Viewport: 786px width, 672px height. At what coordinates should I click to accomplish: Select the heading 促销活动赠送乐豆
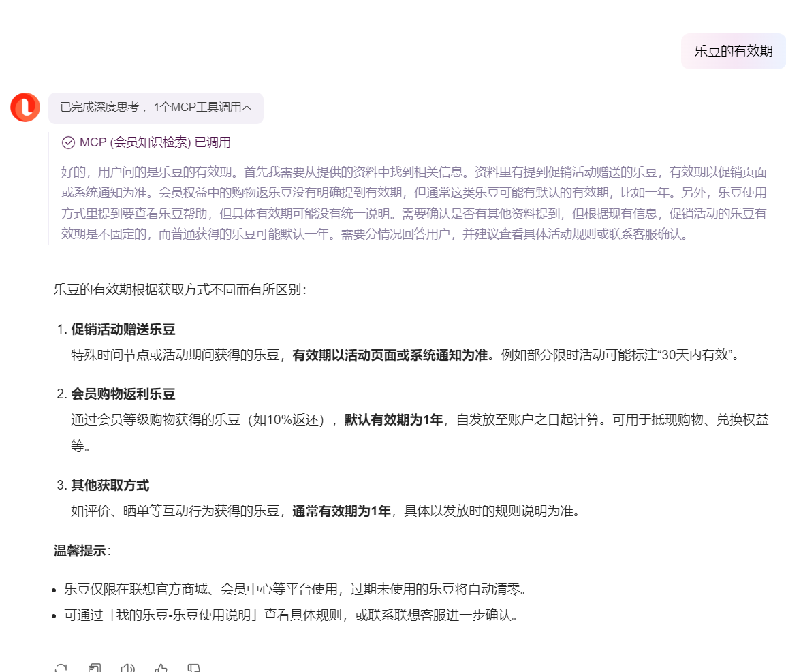point(123,330)
